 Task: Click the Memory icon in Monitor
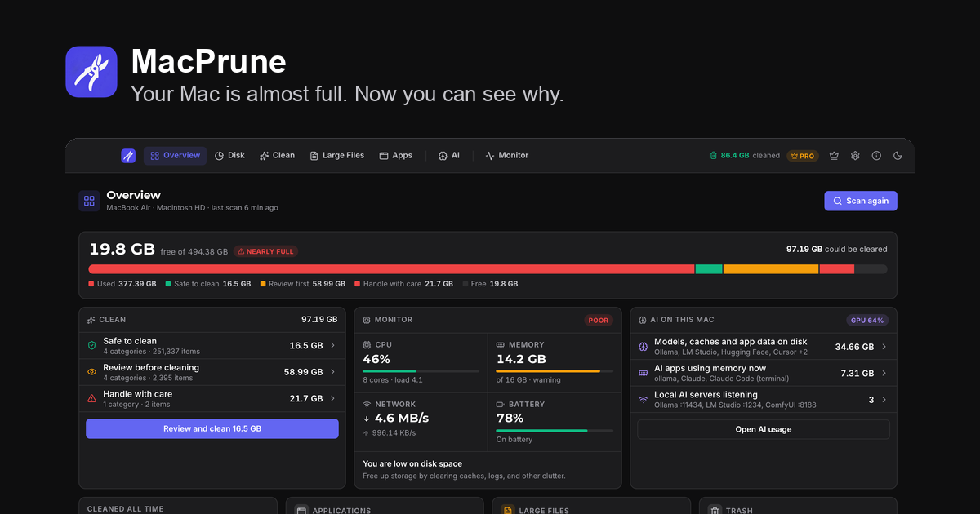coord(501,345)
